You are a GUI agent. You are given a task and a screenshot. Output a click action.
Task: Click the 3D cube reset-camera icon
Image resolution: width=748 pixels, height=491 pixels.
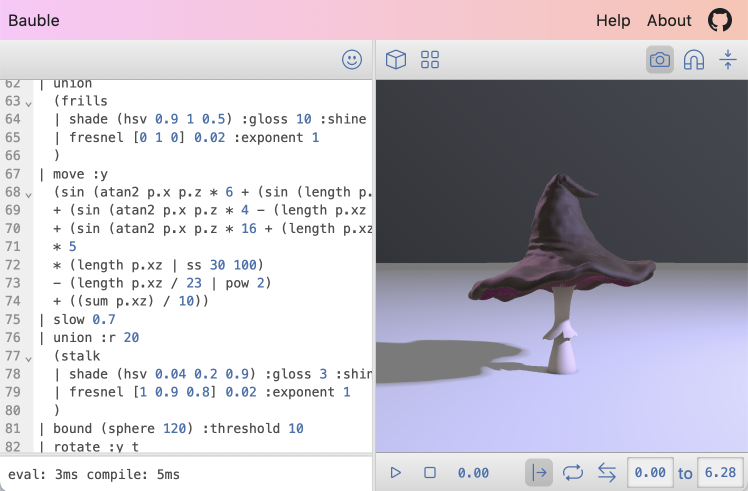(396, 60)
